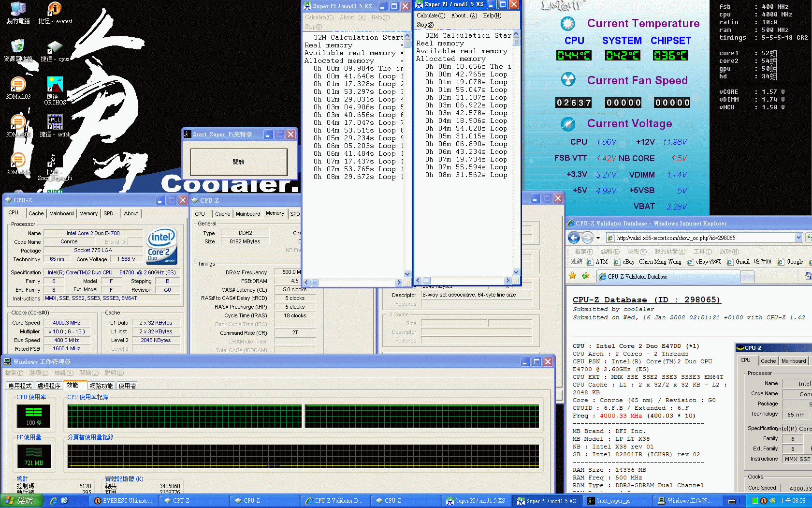Open 處理程序 tab in Task Manager

click(49, 386)
